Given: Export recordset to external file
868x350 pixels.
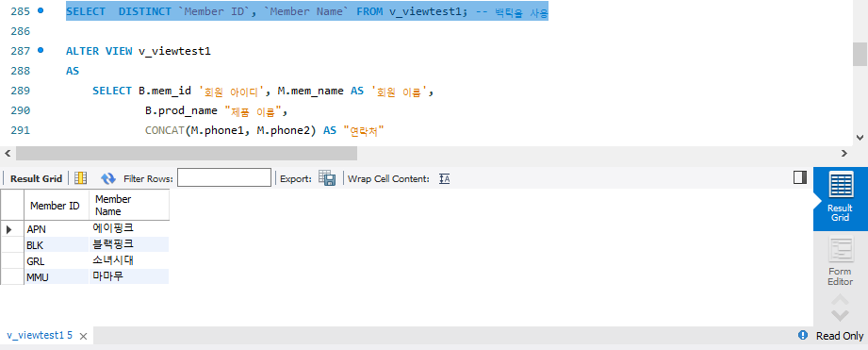Looking at the screenshot, I should [x=327, y=178].
